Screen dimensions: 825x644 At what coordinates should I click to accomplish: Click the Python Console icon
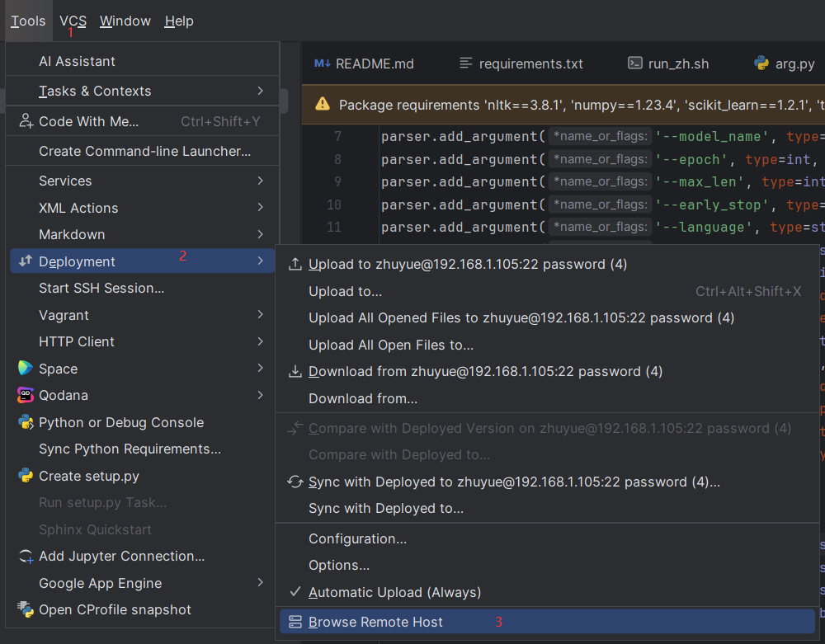[x=26, y=422]
